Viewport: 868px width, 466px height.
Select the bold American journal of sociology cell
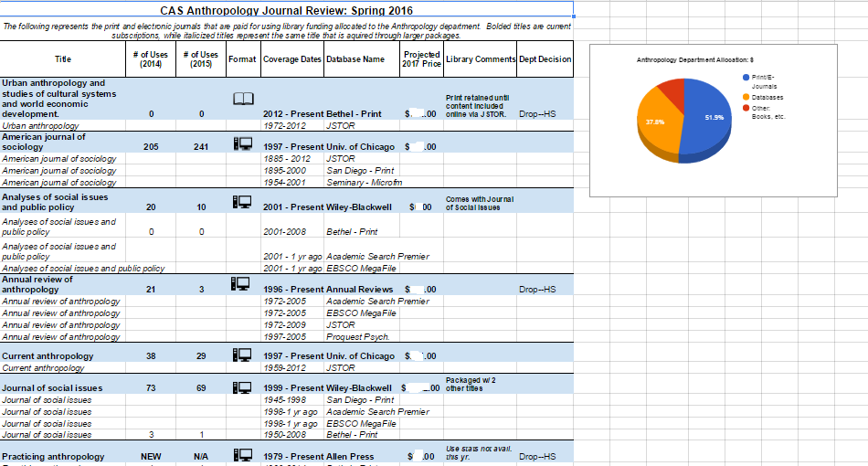[x=62, y=142]
